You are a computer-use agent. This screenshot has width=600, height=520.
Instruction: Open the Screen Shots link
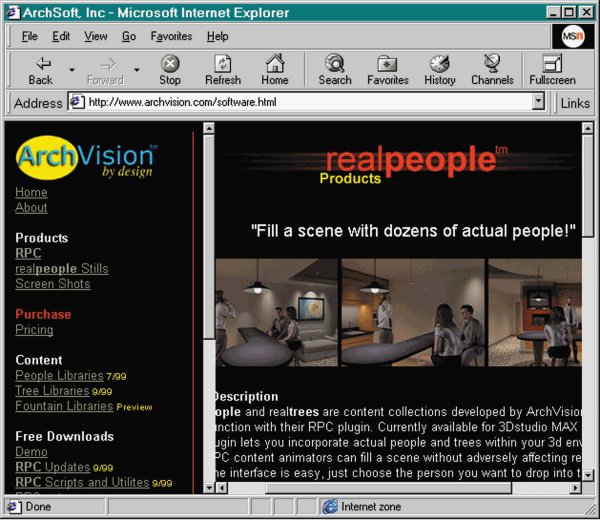pos(53,284)
